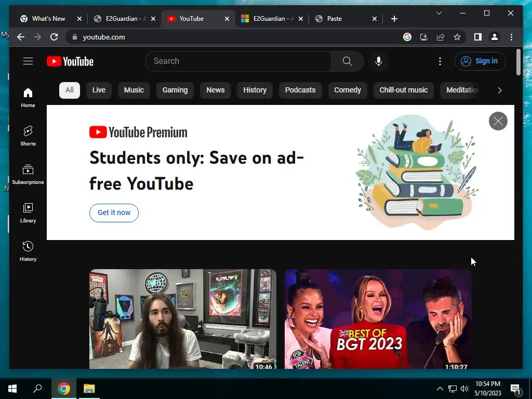
Task: Select the History category chip
Action: 255,90
